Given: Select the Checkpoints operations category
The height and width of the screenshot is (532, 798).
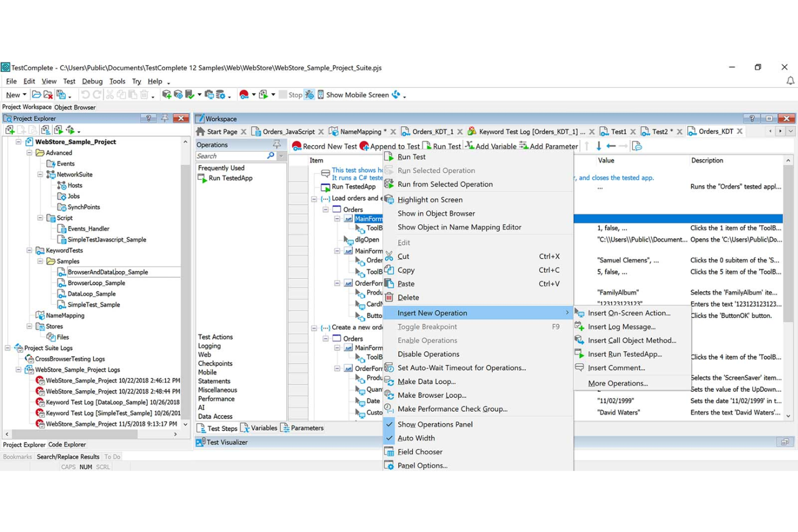Looking at the screenshot, I should [215, 363].
